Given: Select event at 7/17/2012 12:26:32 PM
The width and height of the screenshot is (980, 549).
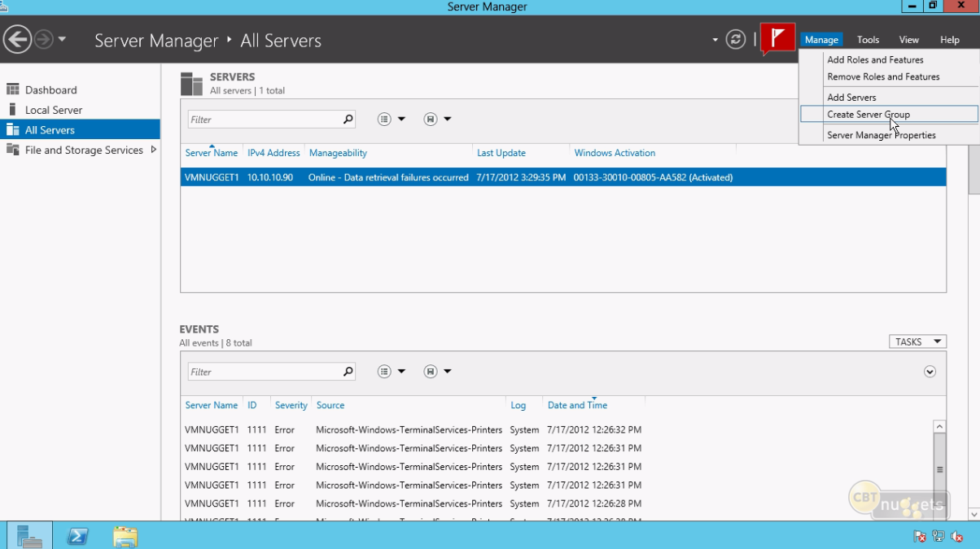Looking at the screenshot, I should tap(558, 429).
